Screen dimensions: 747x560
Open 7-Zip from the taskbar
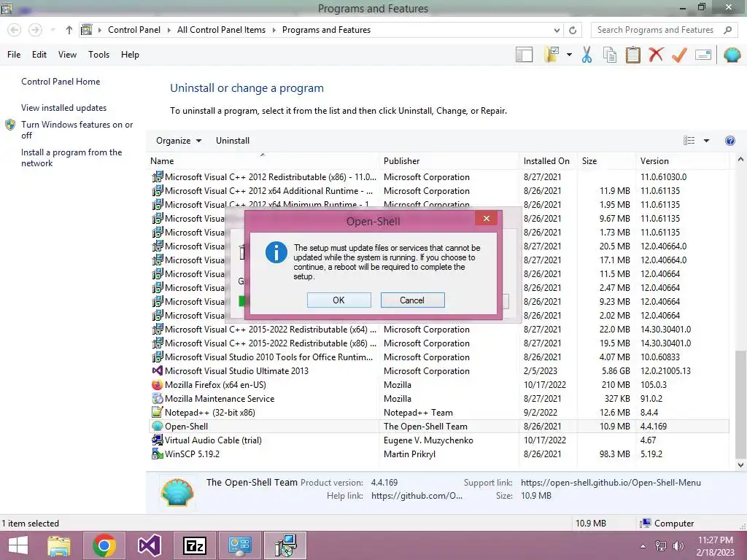(194, 545)
